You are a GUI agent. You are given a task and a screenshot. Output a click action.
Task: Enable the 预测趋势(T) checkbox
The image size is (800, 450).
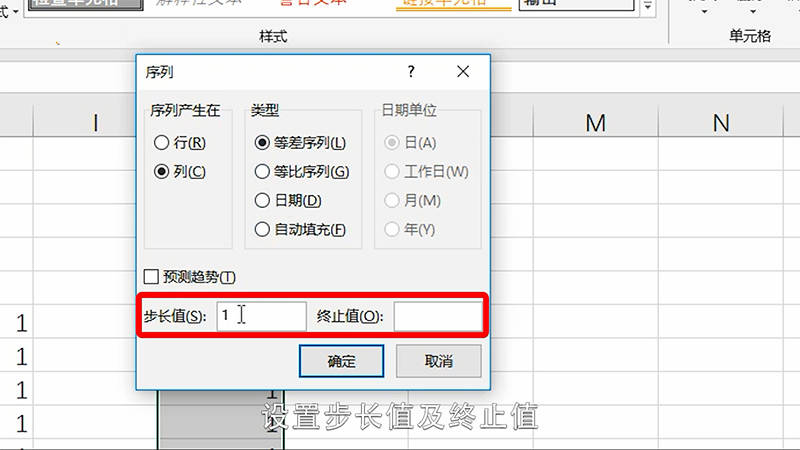pos(152,277)
